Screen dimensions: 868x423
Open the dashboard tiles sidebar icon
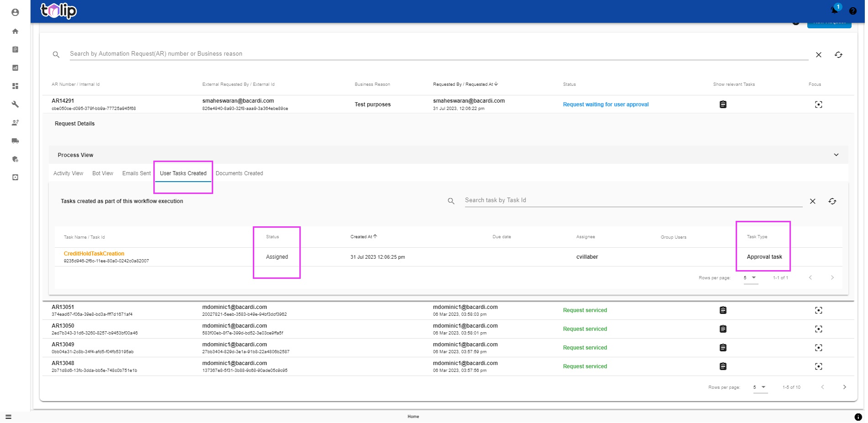(x=15, y=86)
